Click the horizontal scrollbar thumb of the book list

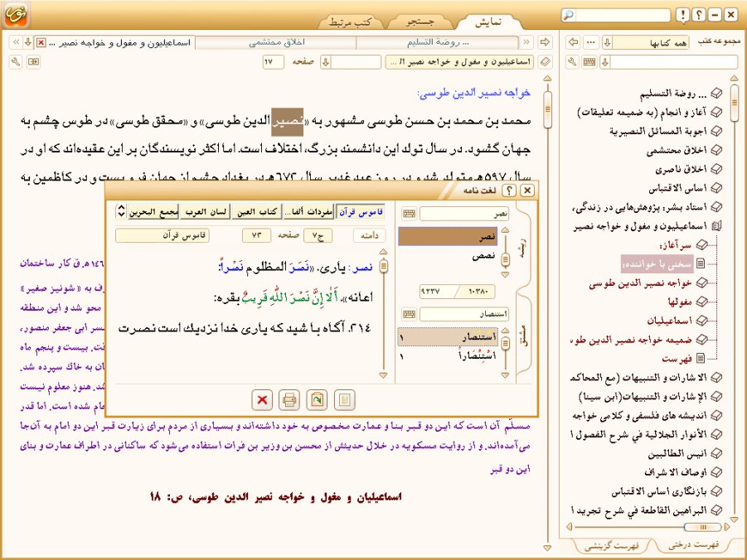pyautogui.click(x=702, y=527)
